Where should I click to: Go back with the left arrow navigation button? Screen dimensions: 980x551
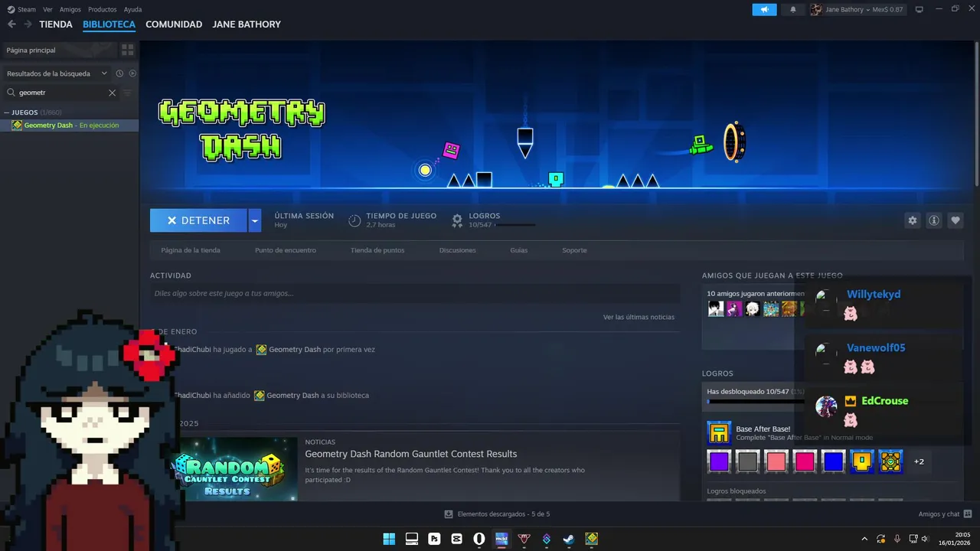point(11,24)
